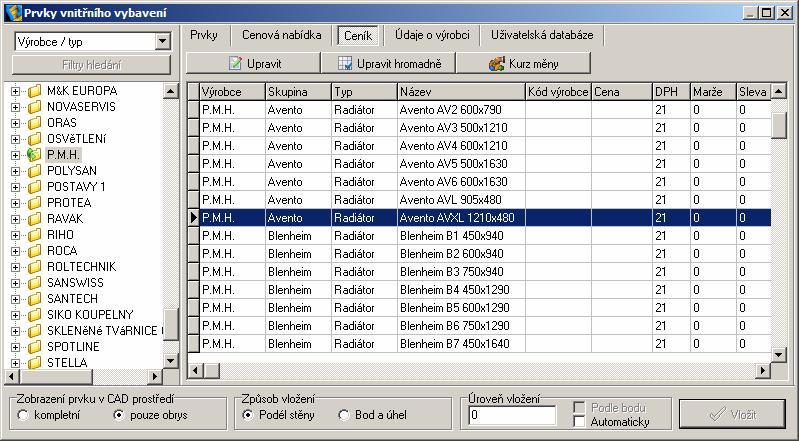799x441 pixels.
Task: Select row 'Avento AVL 905x480'
Action: point(479,200)
